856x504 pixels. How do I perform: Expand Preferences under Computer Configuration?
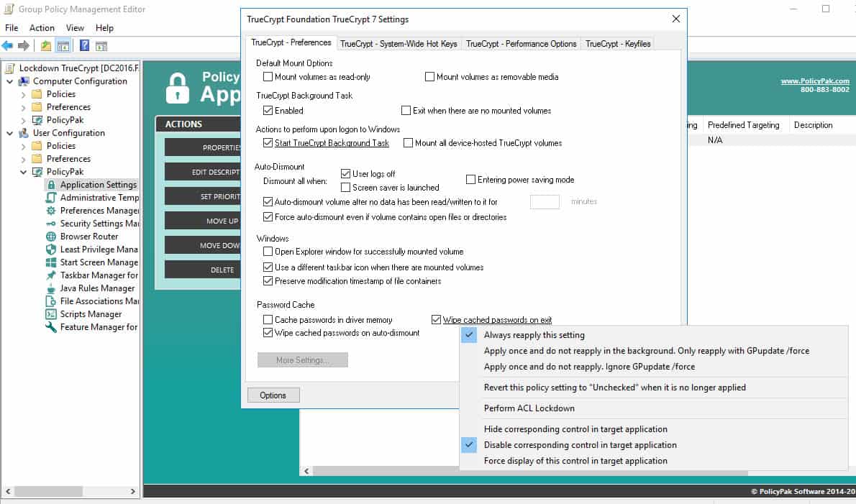[23, 107]
